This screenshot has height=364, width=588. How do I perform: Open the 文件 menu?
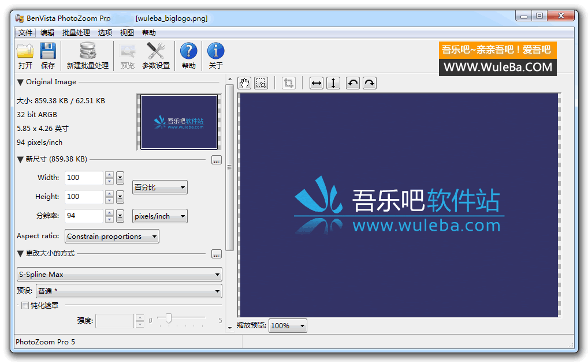point(25,32)
